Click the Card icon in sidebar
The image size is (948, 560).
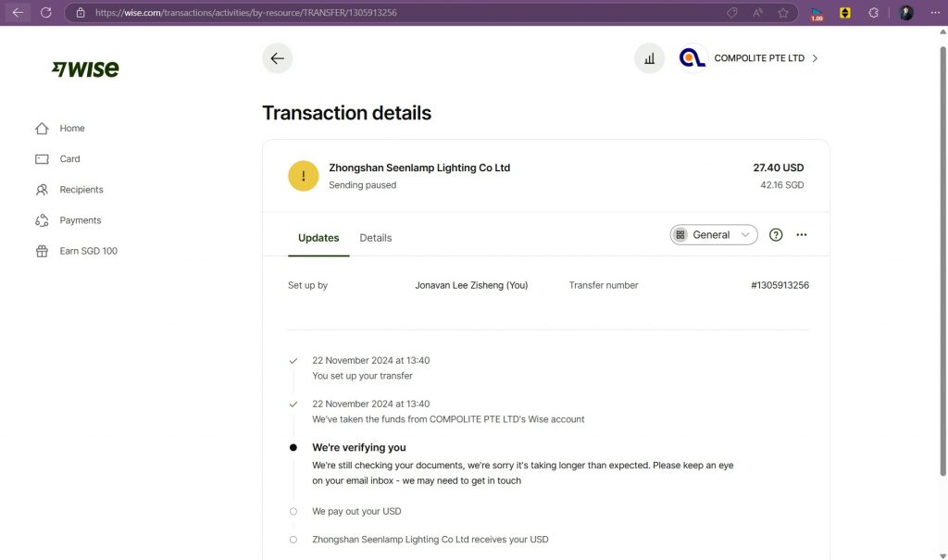[x=42, y=159]
